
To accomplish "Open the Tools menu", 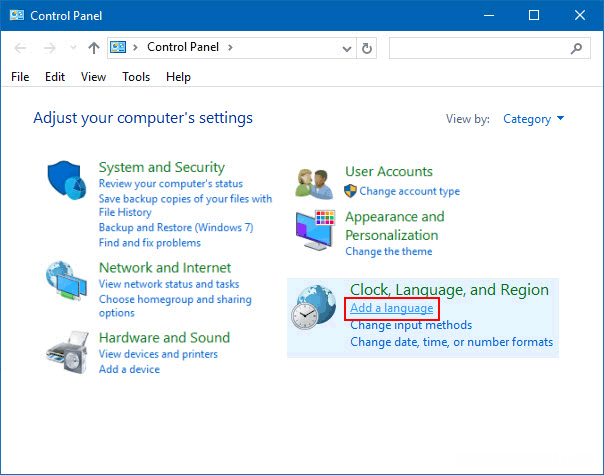I will pos(136,77).
